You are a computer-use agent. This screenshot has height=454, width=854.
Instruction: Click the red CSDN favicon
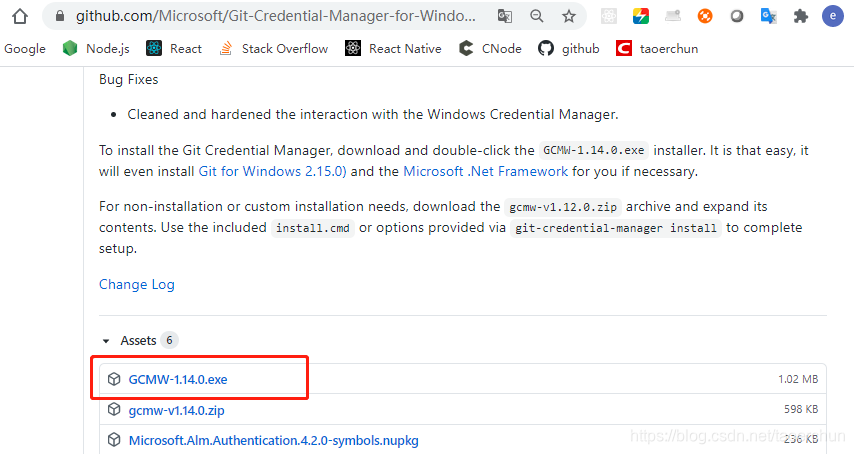point(624,48)
